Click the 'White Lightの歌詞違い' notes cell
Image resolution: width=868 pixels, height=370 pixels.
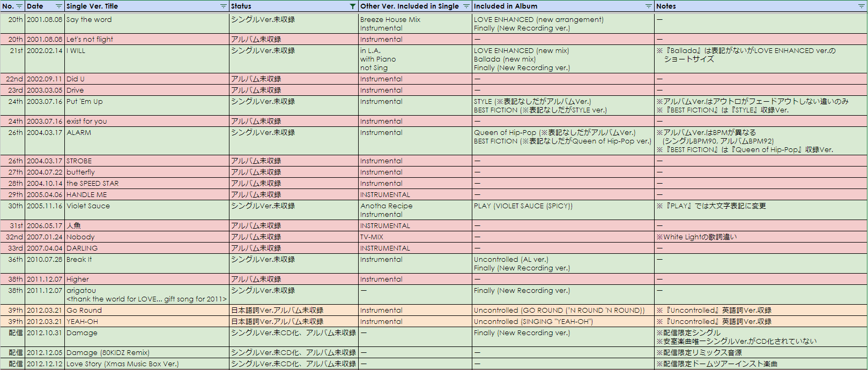click(761, 237)
